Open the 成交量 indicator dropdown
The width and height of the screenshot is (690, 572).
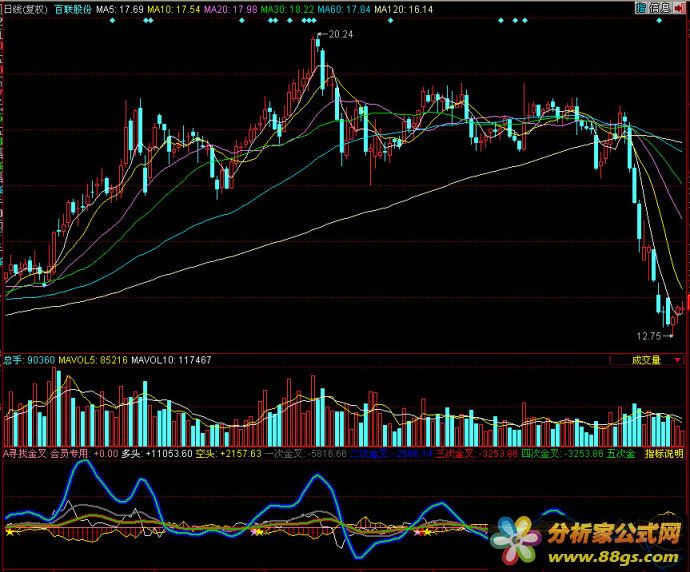647,360
